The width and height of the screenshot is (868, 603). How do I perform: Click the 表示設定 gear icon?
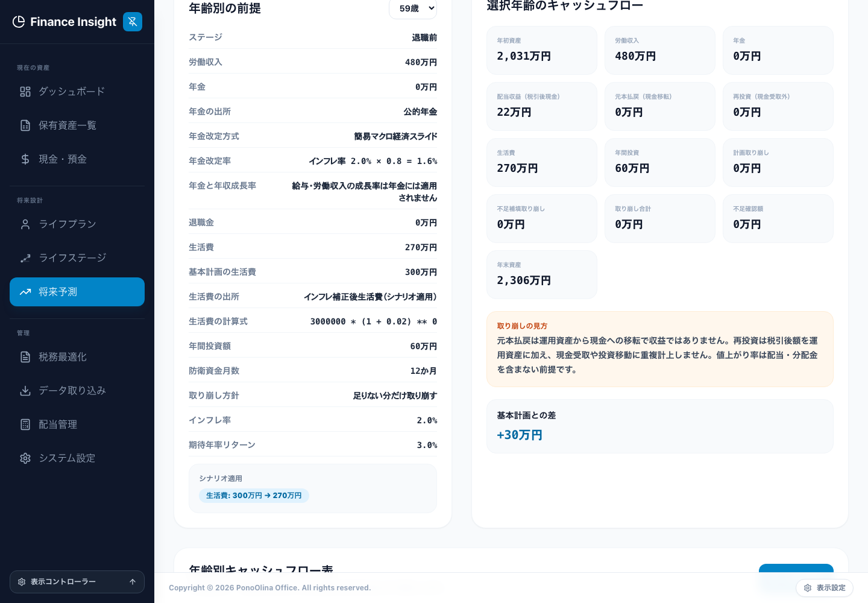(x=808, y=588)
